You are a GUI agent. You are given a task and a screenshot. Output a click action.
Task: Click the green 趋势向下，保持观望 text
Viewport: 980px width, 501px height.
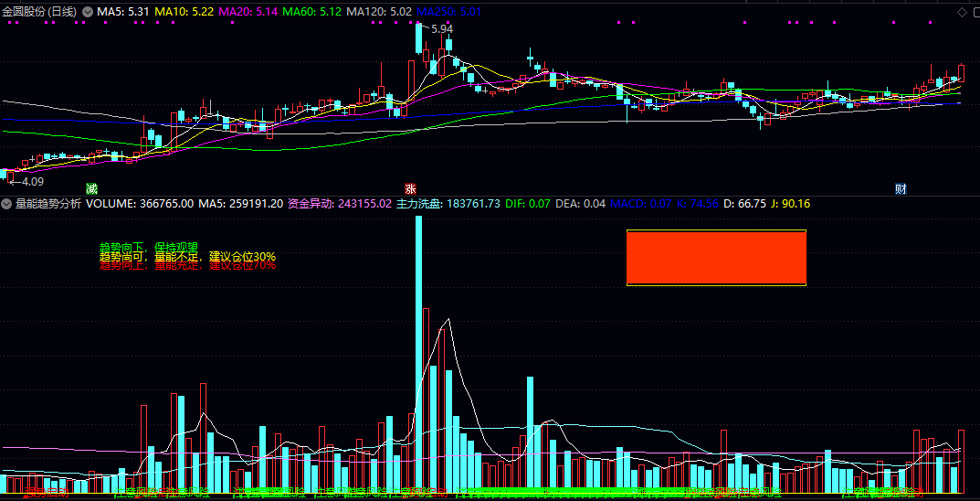pyautogui.click(x=149, y=248)
